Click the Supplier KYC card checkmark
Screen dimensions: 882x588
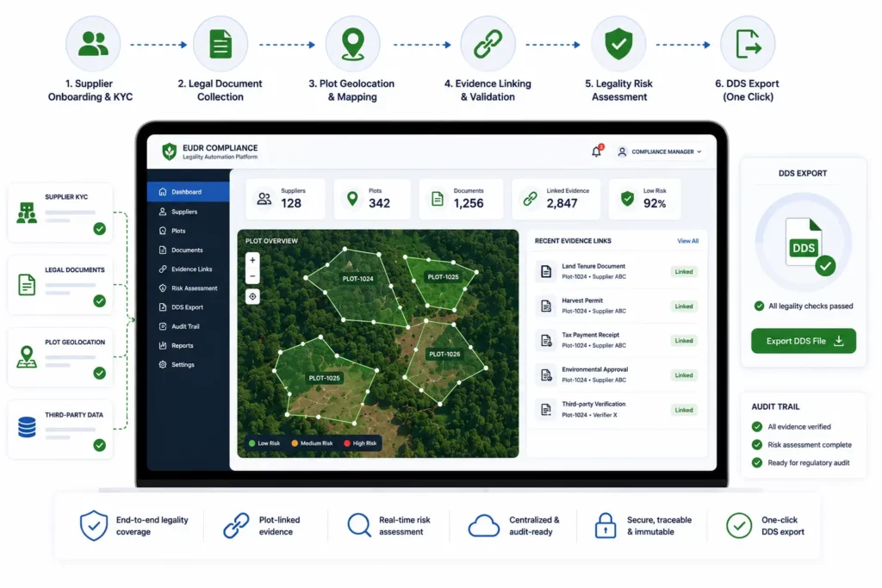click(x=100, y=229)
